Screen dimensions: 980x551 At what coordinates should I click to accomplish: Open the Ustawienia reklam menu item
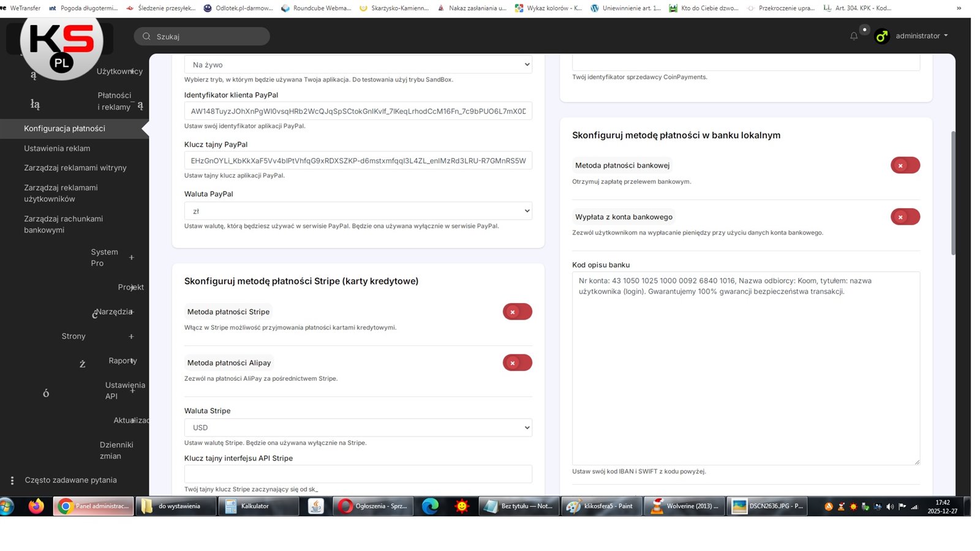coord(57,148)
